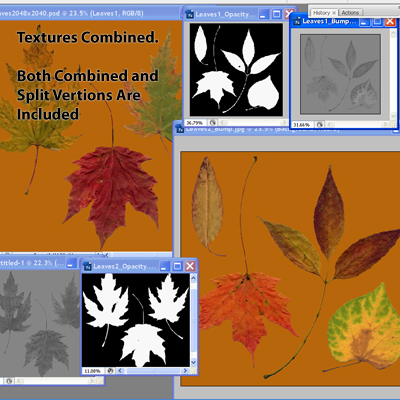Click the Untitled-1 window title bar
This screenshot has height=400, width=400.
click(x=32, y=263)
